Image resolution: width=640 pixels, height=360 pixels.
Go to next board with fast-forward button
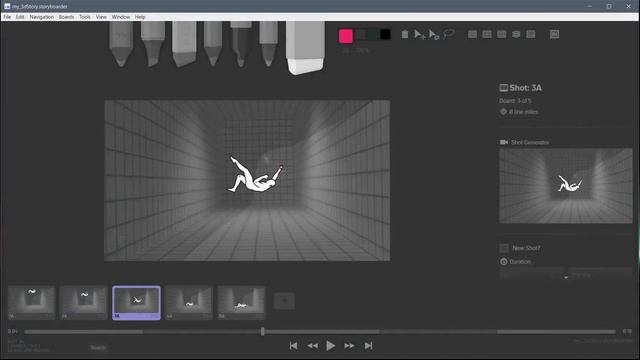tap(349, 346)
